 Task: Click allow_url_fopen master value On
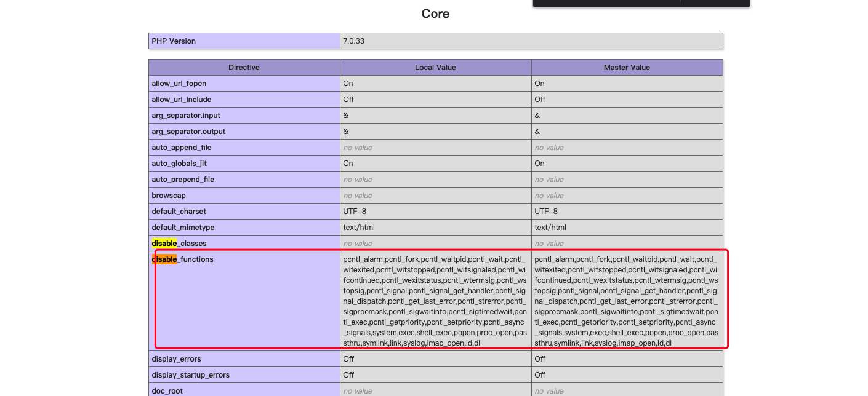tap(540, 84)
